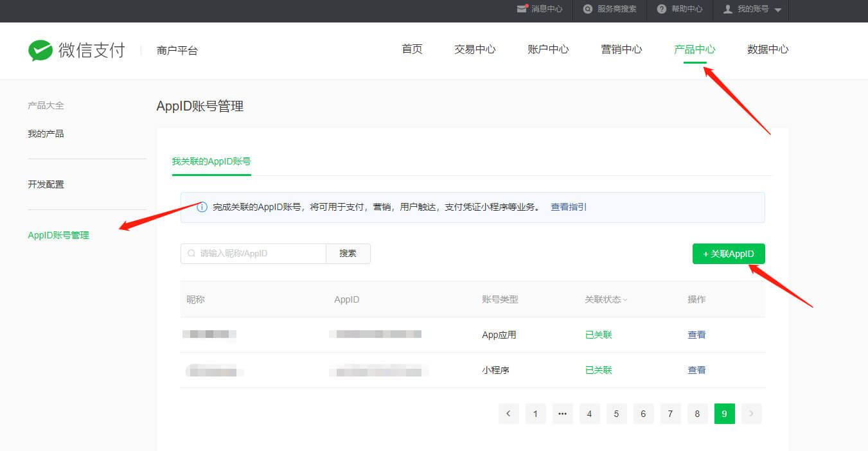
Task: Focus the 请输入昵称/AppID search field
Action: pyautogui.click(x=253, y=254)
